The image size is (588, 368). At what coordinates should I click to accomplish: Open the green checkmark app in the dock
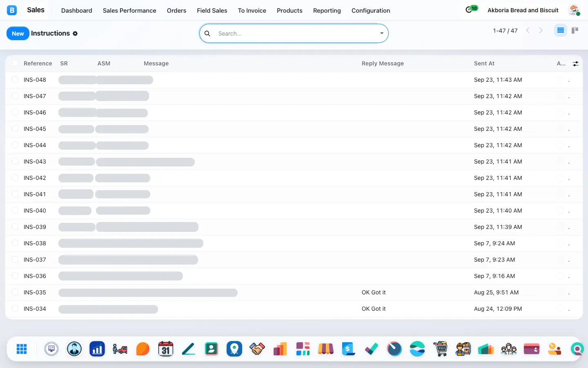(372, 349)
